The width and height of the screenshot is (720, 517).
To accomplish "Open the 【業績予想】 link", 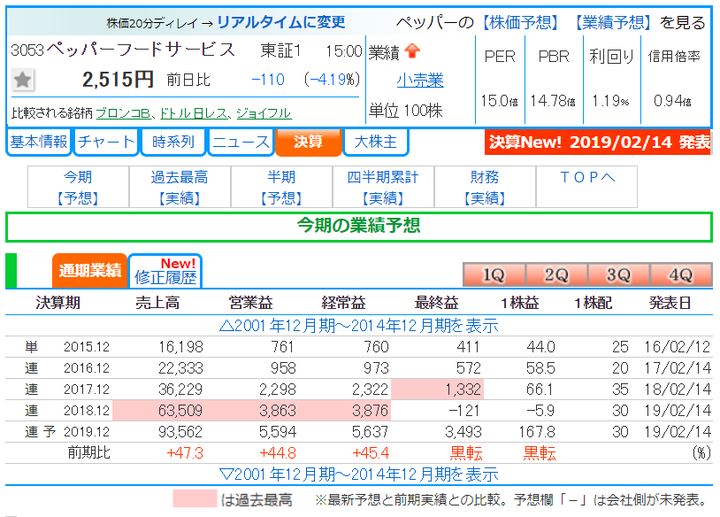I will pyautogui.click(x=613, y=22).
